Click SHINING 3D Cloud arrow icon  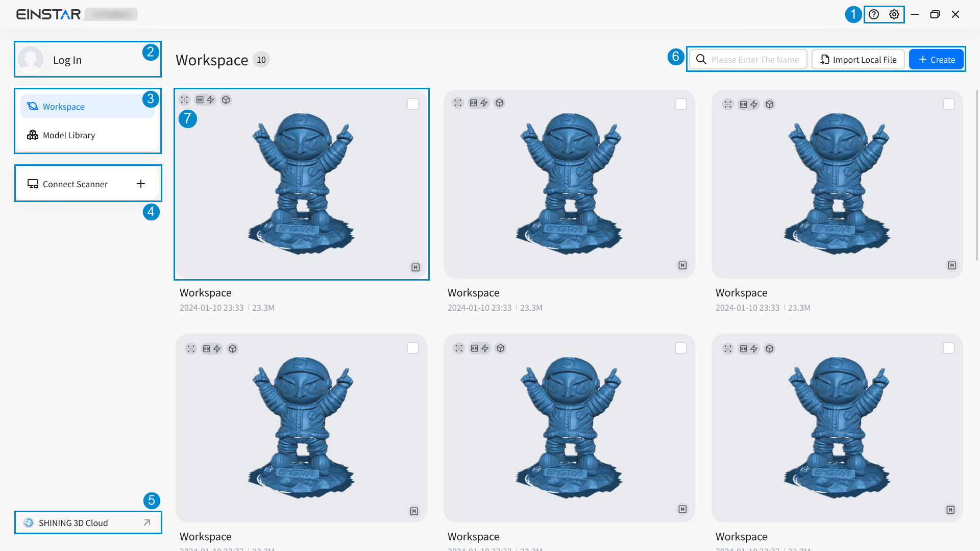[147, 522]
